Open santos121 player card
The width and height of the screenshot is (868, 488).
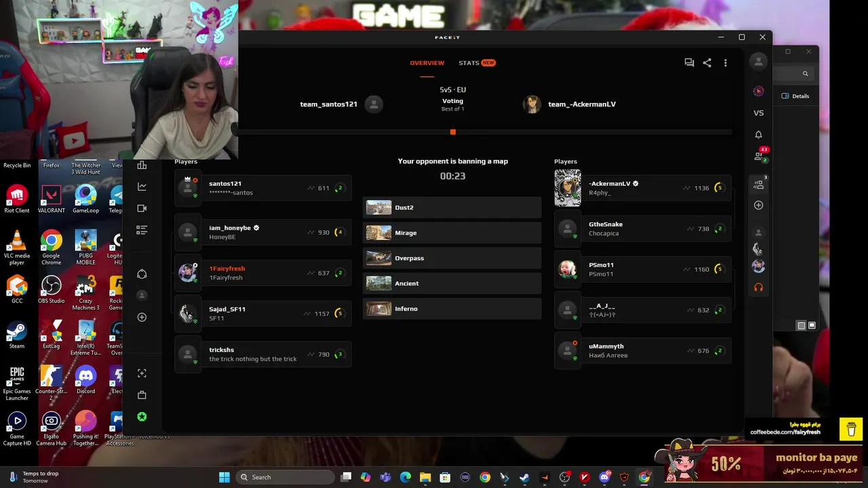(x=263, y=188)
